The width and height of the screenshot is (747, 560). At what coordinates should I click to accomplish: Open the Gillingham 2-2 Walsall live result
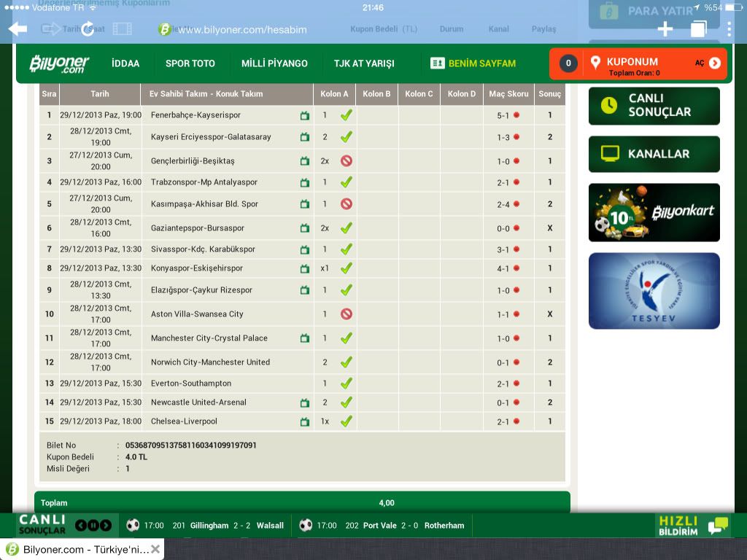pos(205,525)
